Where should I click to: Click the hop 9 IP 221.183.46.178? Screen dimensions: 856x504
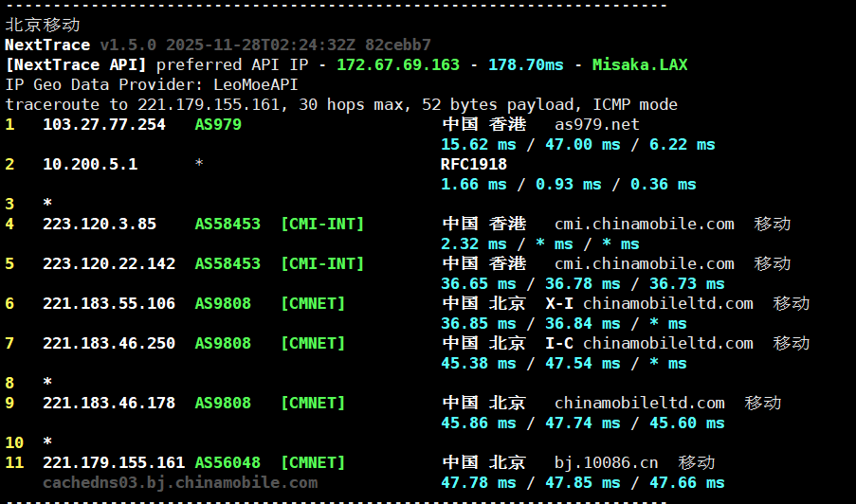[x=109, y=403]
